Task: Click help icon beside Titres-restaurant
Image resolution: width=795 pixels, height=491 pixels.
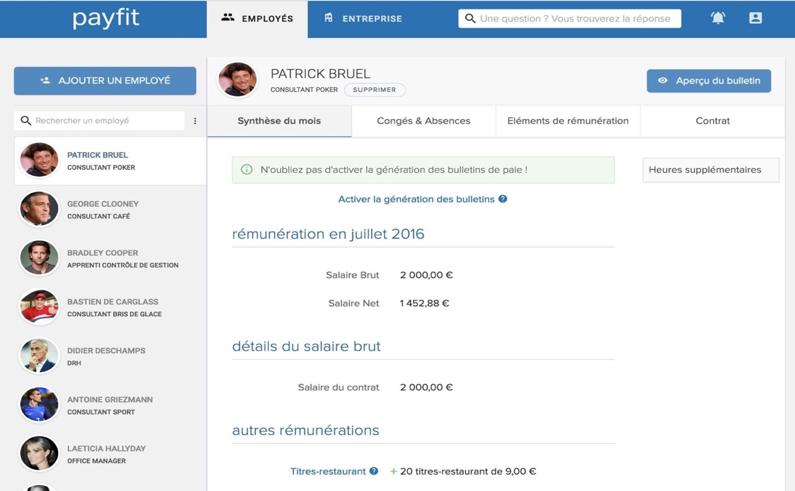Action: tap(374, 471)
